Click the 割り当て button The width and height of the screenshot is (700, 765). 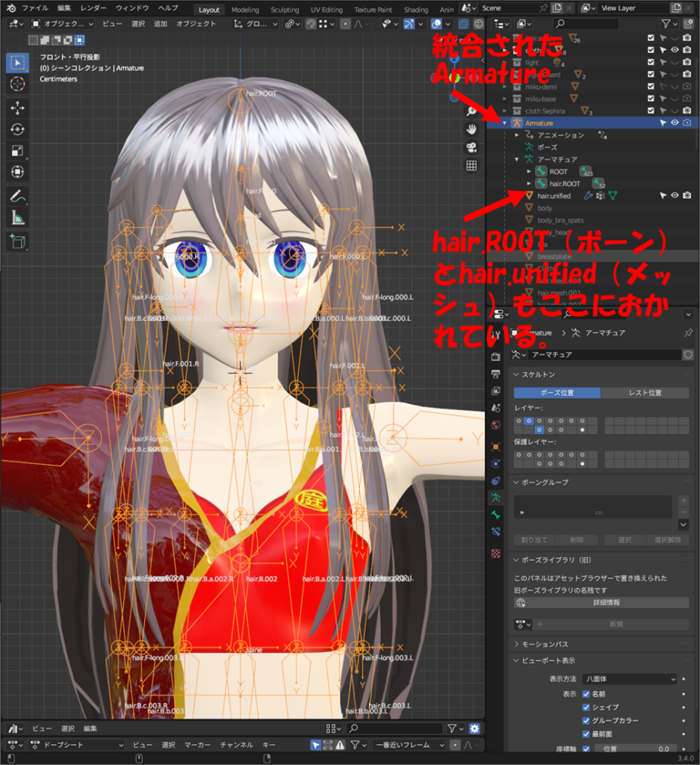(x=534, y=540)
